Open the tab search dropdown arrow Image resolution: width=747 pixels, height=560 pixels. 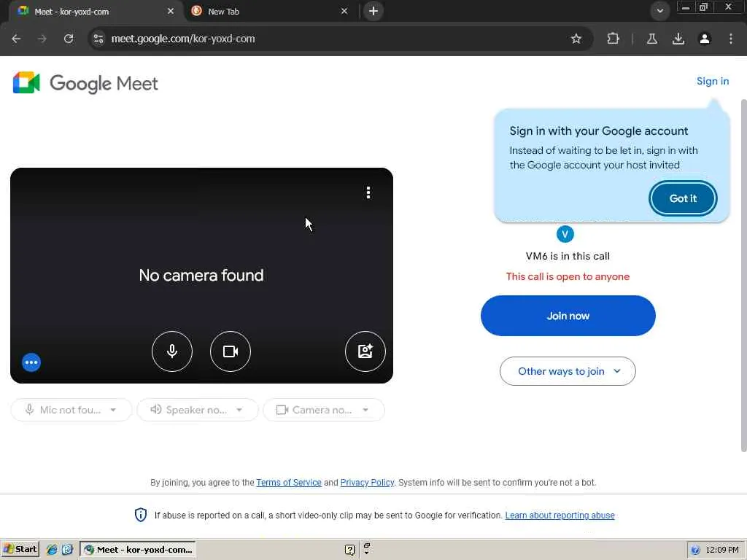(x=659, y=11)
